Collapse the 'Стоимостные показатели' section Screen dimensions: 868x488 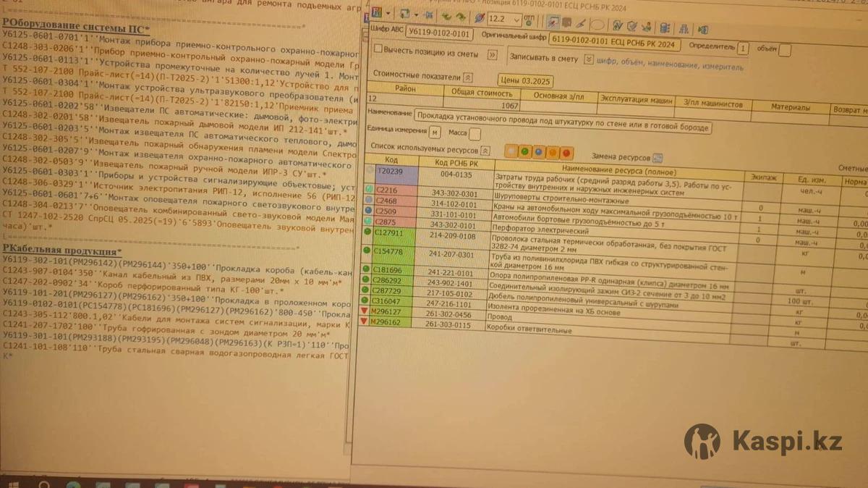tap(467, 77)
